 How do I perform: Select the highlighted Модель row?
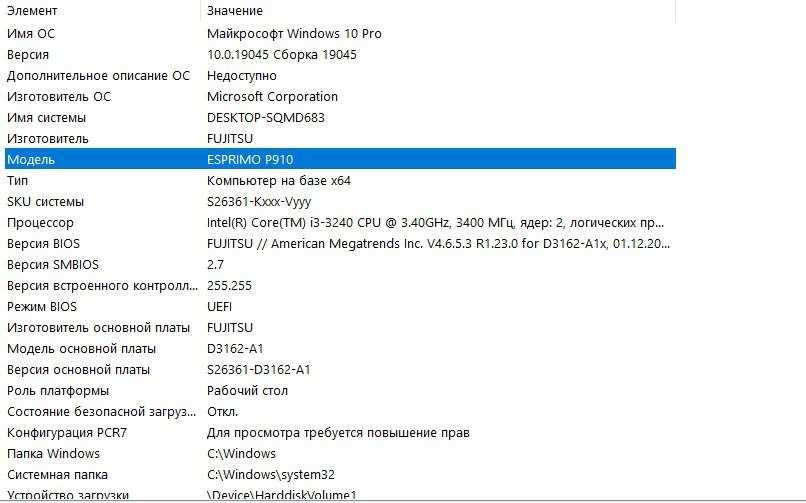tap(340, 159)
